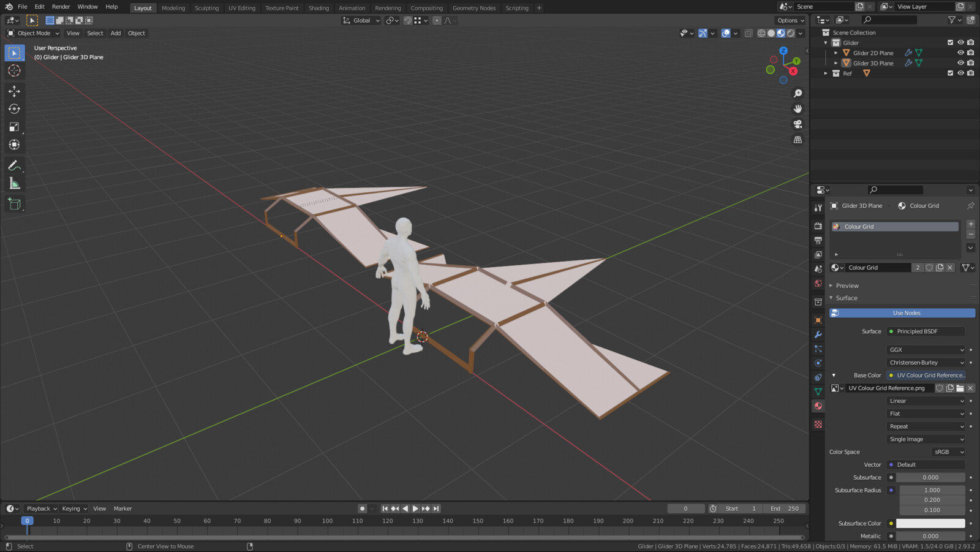Image resolution: width=980 pixels, height=552 pixels.
Task: Switch to the Shading workspace tab
Action: (x=318, y=8)
